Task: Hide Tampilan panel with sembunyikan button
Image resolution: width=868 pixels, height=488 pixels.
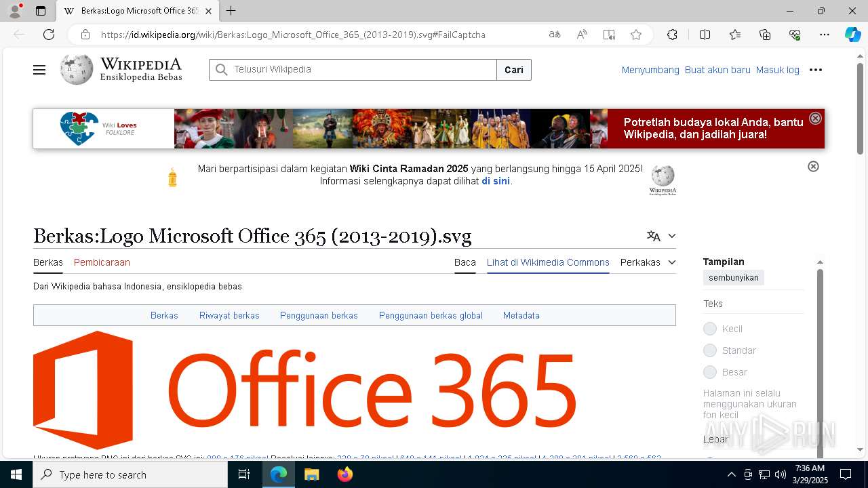Action: 733,278
